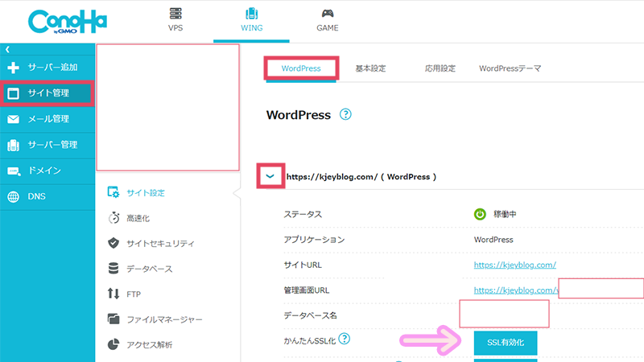Click the 高速化 stopwatch icon
The height and width of the screenshot is (362, 644).
(114, 217)
